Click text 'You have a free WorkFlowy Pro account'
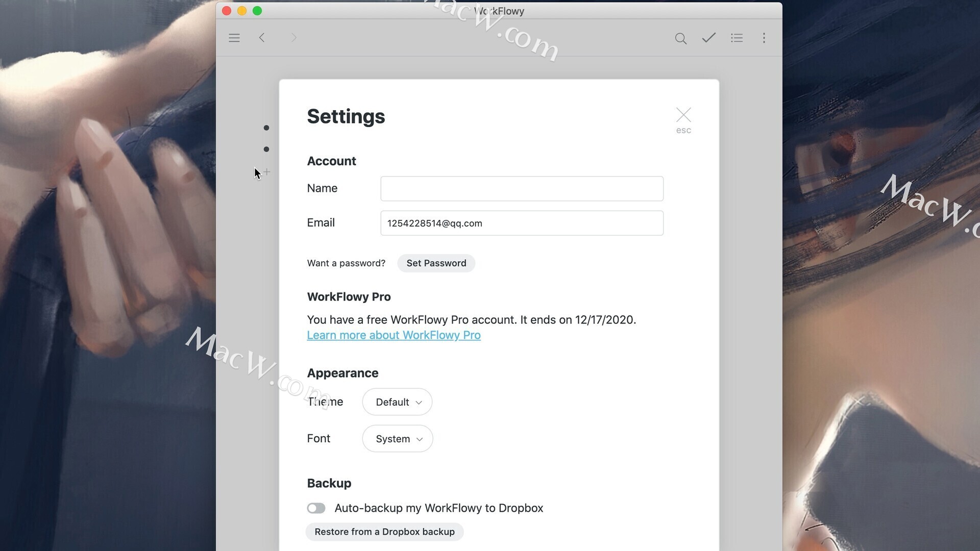This screenshot has height=551, width=980. click(411, 320)
